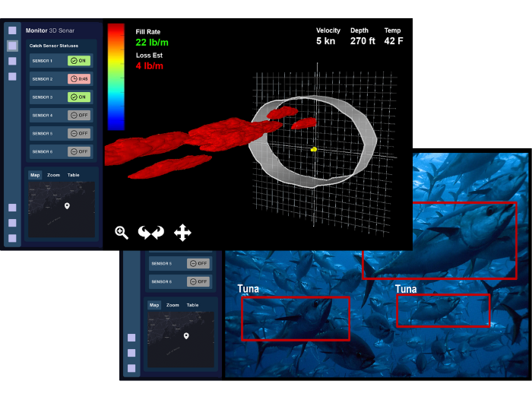Image resolution: width=532 pixels, height=397 pixels.
Task: Enable Sensor 4 using its OFF toggle
Action: 78,116
